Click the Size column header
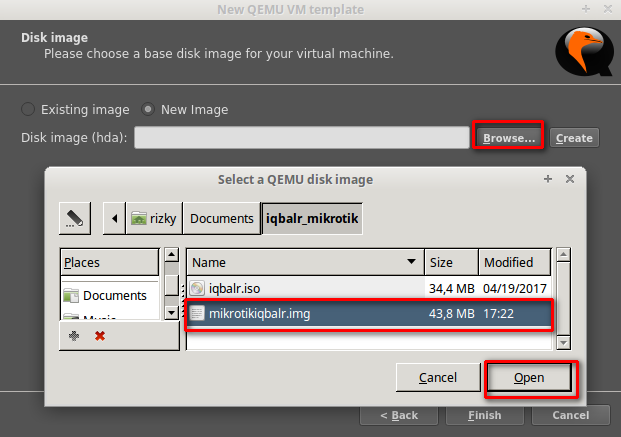This screenshot has height=437, width=621. 451,262
